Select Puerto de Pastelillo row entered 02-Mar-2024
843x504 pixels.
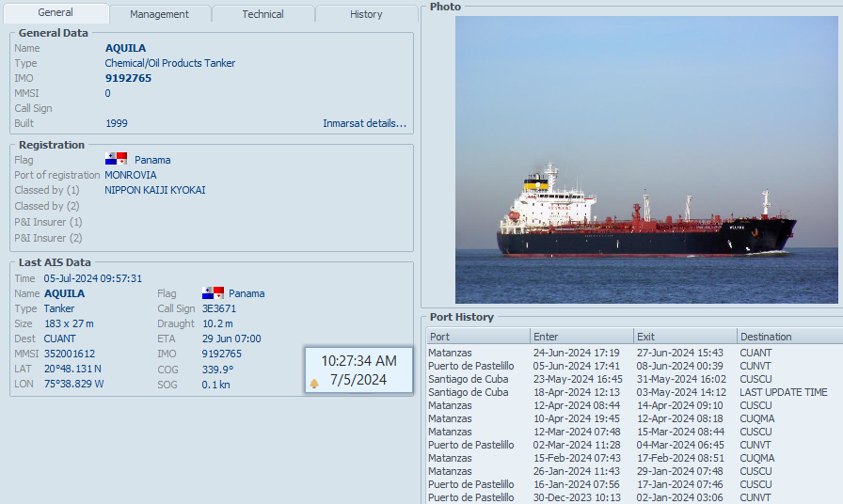pyautogui.click(x=634, y=445)
